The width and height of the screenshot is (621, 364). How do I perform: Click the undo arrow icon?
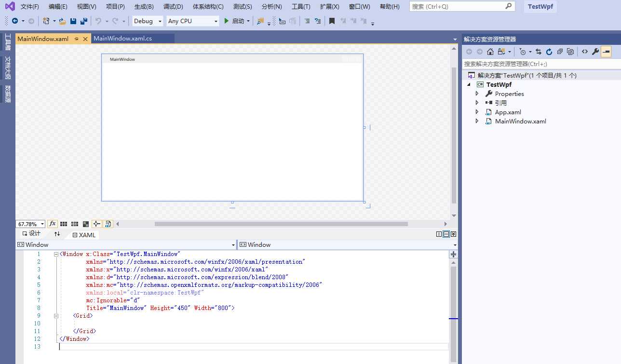(98, 21)
